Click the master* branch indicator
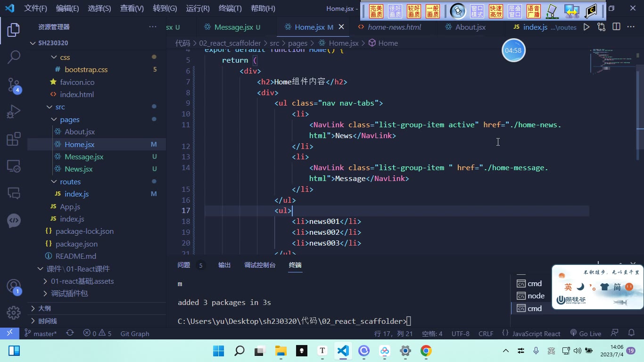Viewport: 644px width, 362px height. tap(41, 334)
